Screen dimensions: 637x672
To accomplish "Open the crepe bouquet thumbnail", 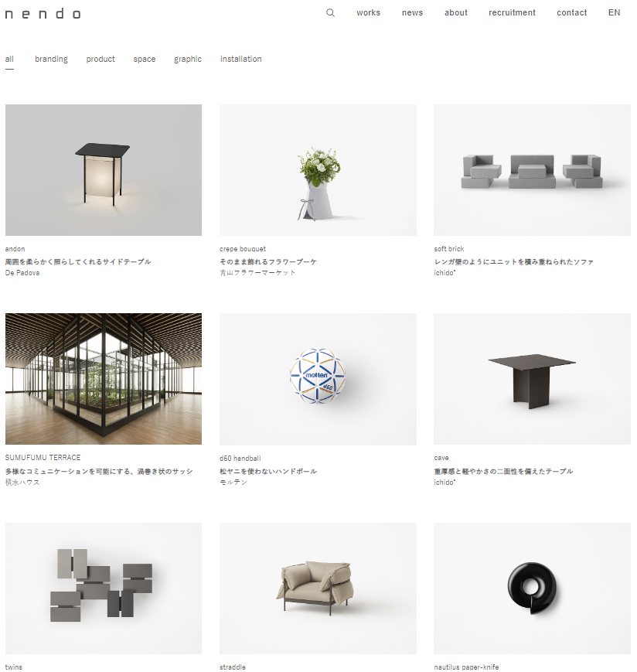I will point(318,170).
